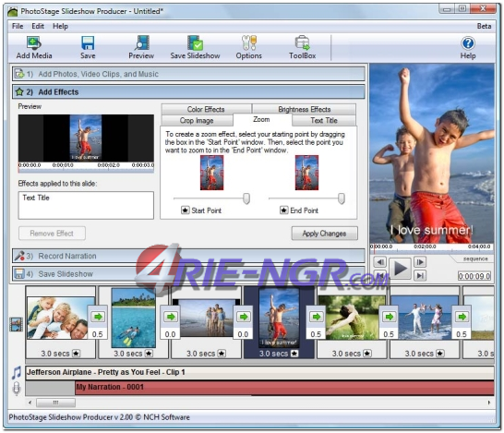Image resolution: width=504 pixels, height=433 pixels.
Task: Click the star under the selected summer slide
Action: pyautogui.click(x=294, y=354)
